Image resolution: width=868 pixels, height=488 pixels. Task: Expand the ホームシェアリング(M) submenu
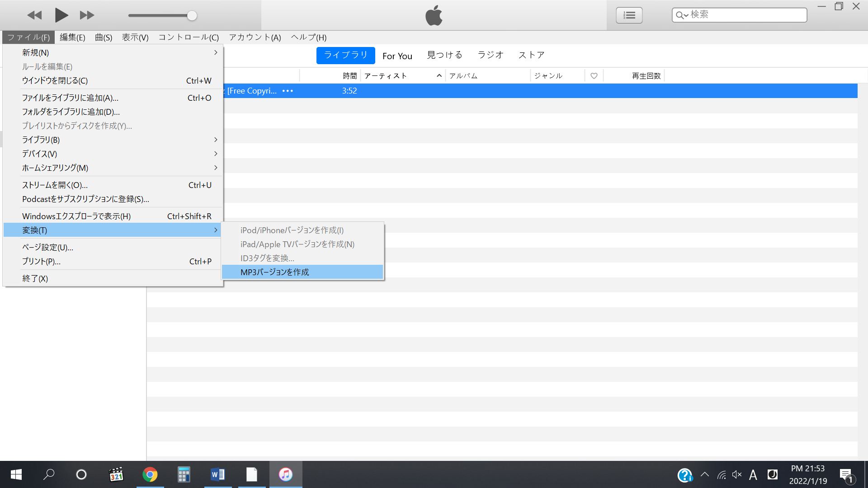coord(113,168)
